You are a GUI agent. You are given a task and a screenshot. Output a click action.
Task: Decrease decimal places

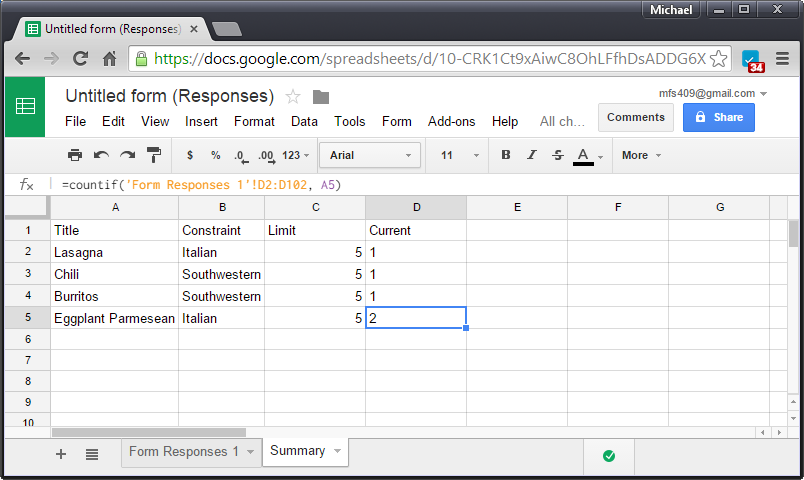point(241,156)
